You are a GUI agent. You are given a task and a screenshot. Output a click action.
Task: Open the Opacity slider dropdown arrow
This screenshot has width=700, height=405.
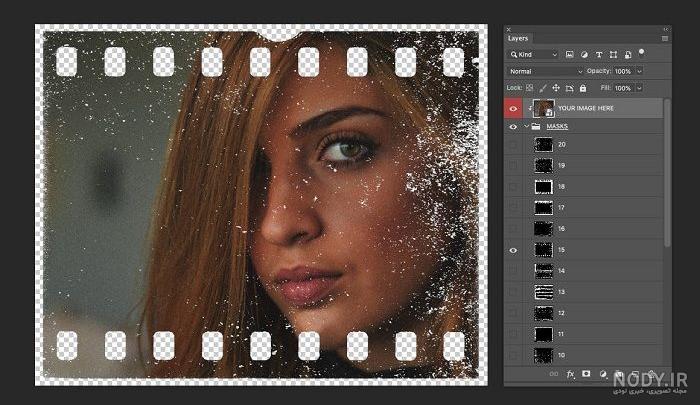[639, 71]
